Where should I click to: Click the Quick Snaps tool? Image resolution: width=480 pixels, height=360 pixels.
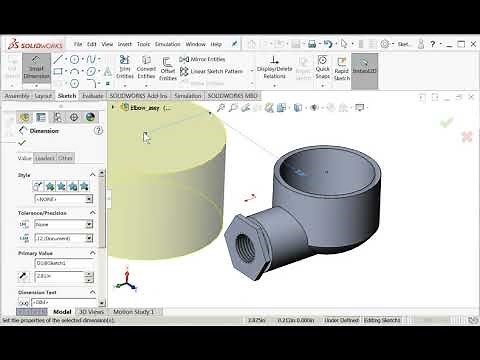(x=322, y=68)
